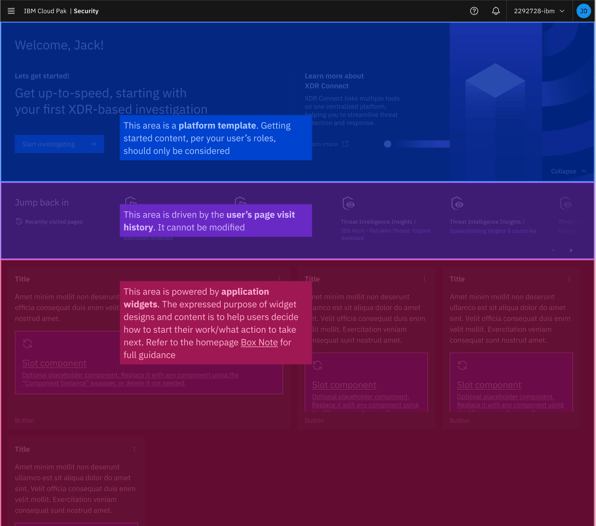Open the hamburger navigation menu
This screenshot has height=526, width=596.
pyautogui.click(x=11, y=11)
